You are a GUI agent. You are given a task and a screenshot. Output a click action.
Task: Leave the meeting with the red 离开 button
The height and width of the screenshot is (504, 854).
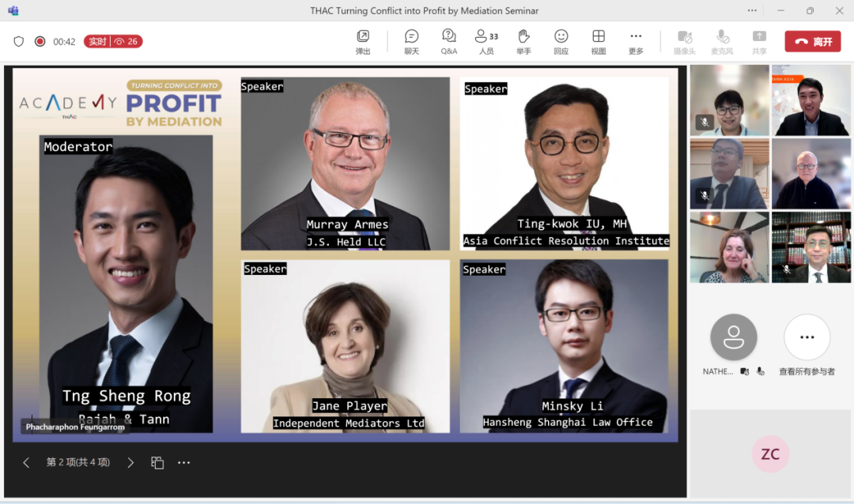pos(813,41)
